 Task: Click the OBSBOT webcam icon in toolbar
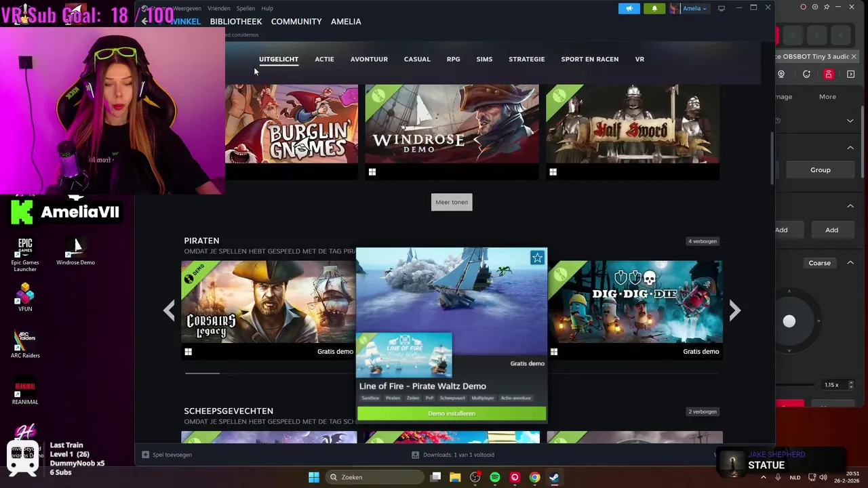tap(781, 74)
